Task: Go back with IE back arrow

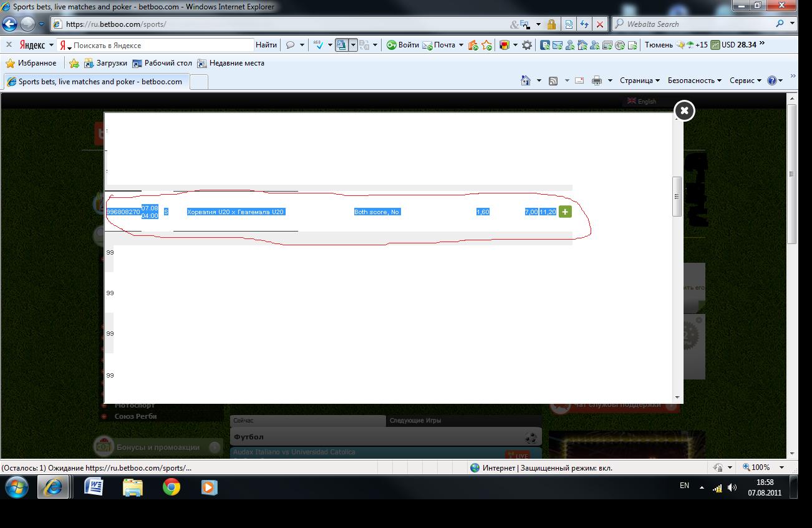Action: (9, 24)
